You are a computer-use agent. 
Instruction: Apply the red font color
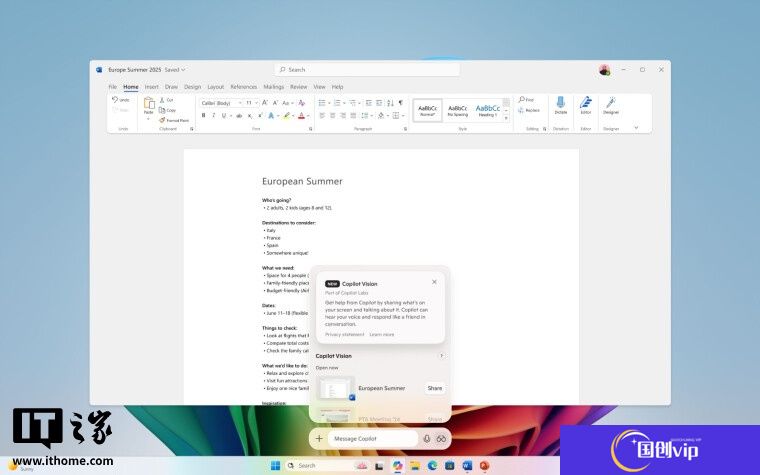coord(301,115)
